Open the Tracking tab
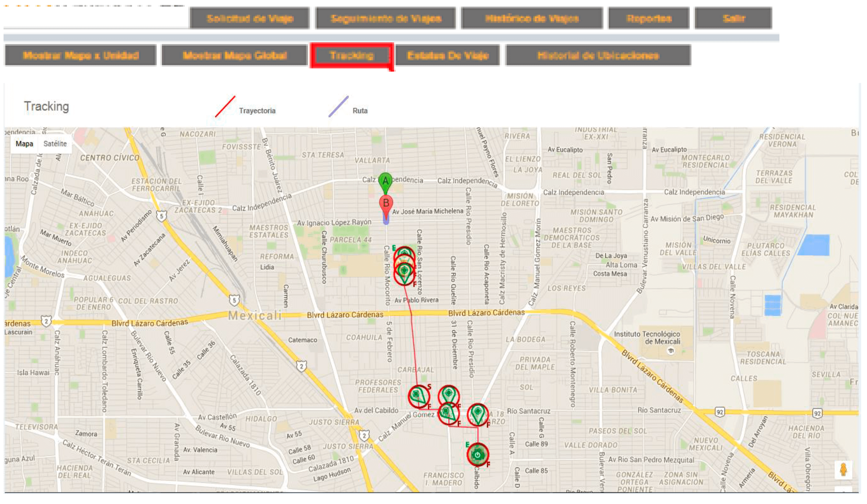 tap(352, 55)
